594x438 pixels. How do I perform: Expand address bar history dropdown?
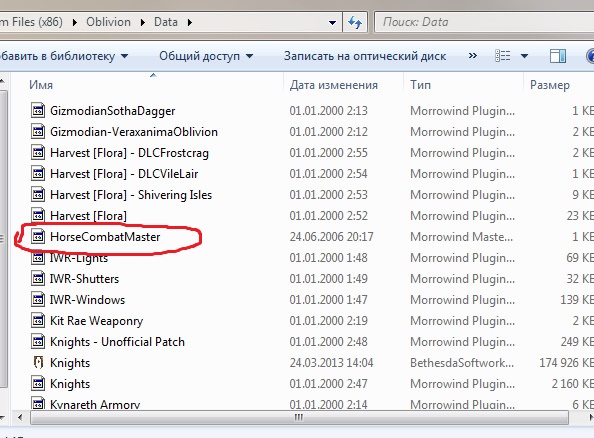(332, 23)
